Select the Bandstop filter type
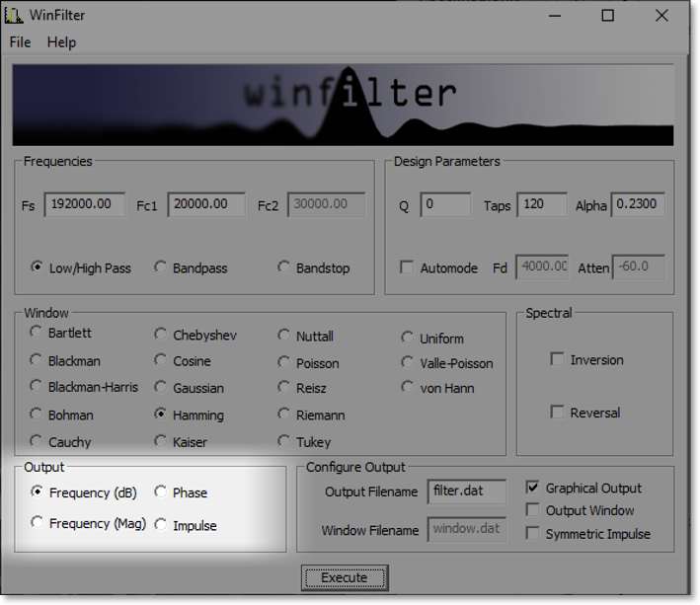The image size is (700, 605). pos(284,267)
